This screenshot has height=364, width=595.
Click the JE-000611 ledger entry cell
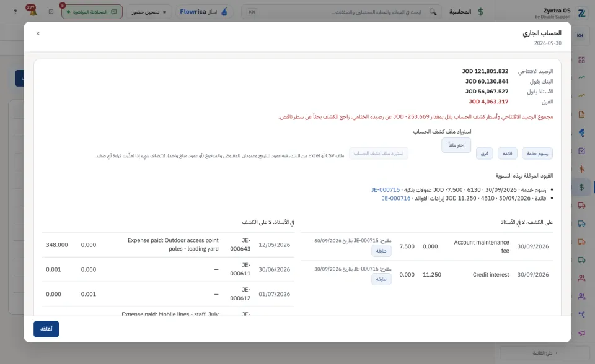[x=240, y=269]
